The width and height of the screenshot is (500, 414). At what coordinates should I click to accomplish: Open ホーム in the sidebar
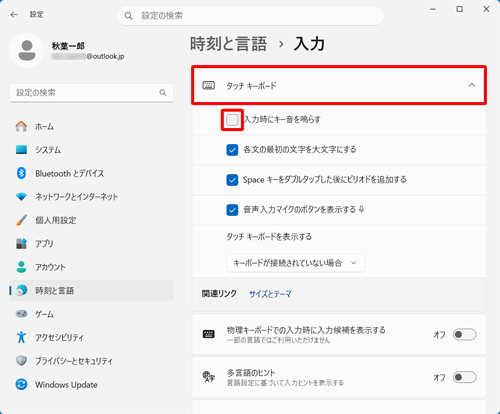click(x=92, y=126)
